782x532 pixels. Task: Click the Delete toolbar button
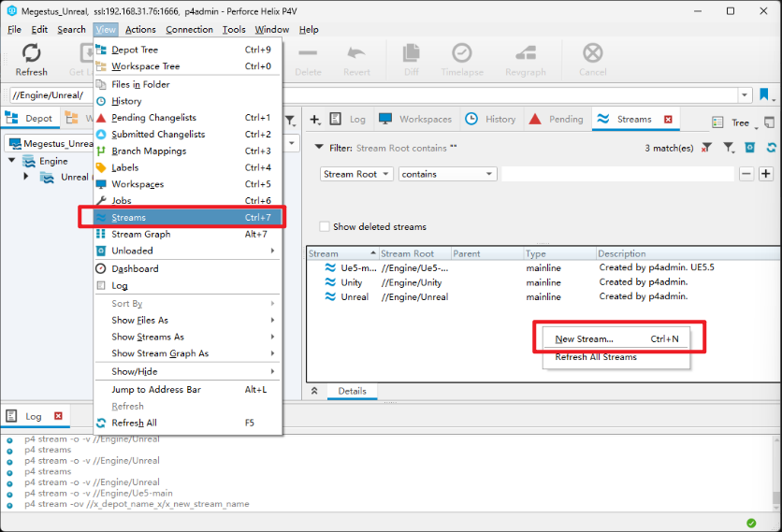click(308, 61)
